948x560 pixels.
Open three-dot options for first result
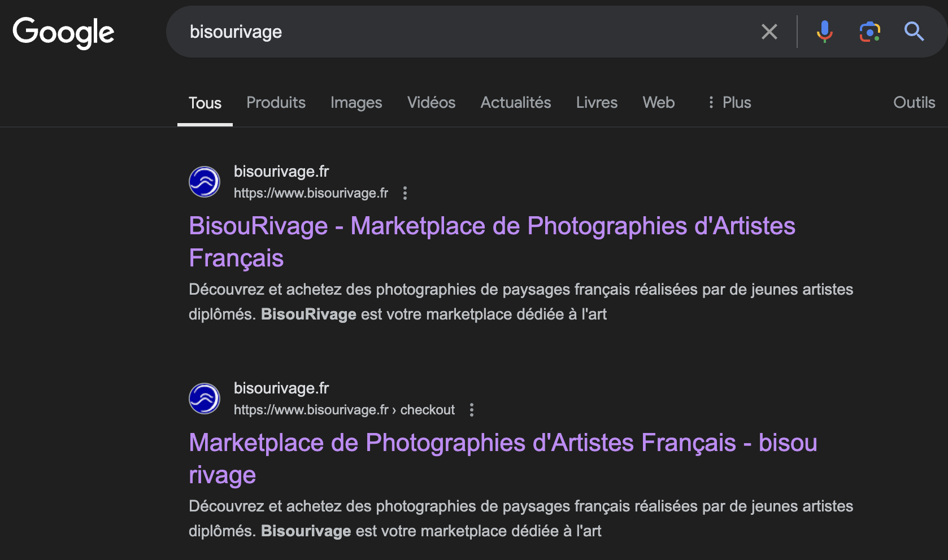405,193
